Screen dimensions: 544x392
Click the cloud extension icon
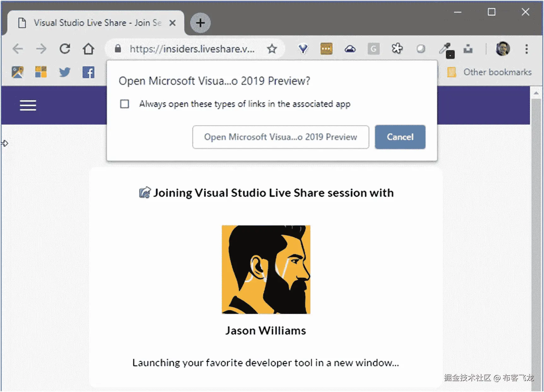click(350, 49)
